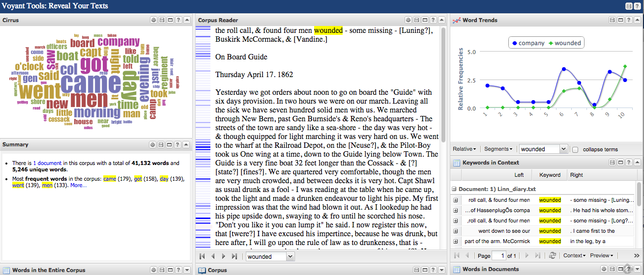Open help for the Cirrus panel
Screen dimensions: 644x275
click(178, 20)
